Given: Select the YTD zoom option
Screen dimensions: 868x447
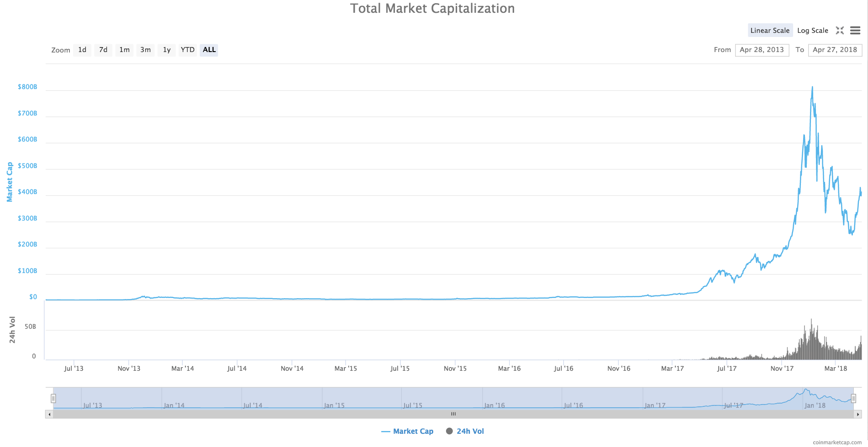Looking at the screenshot, I should 187,50.
